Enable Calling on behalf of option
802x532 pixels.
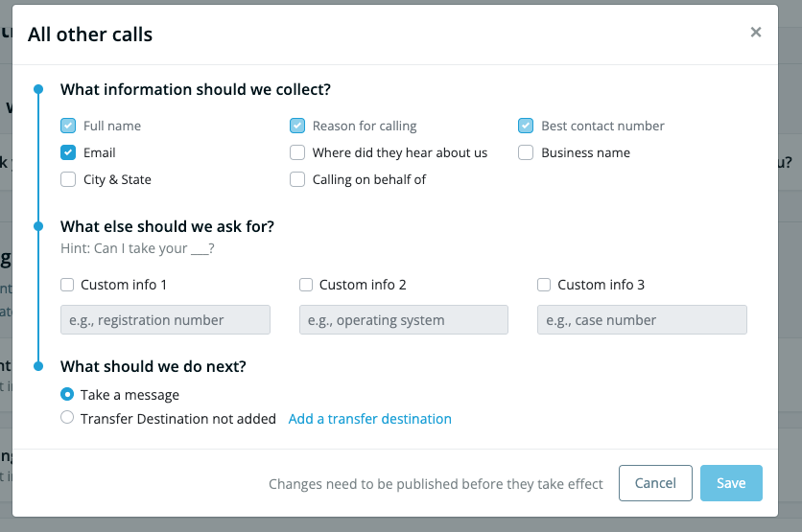(x=297, y=179)
